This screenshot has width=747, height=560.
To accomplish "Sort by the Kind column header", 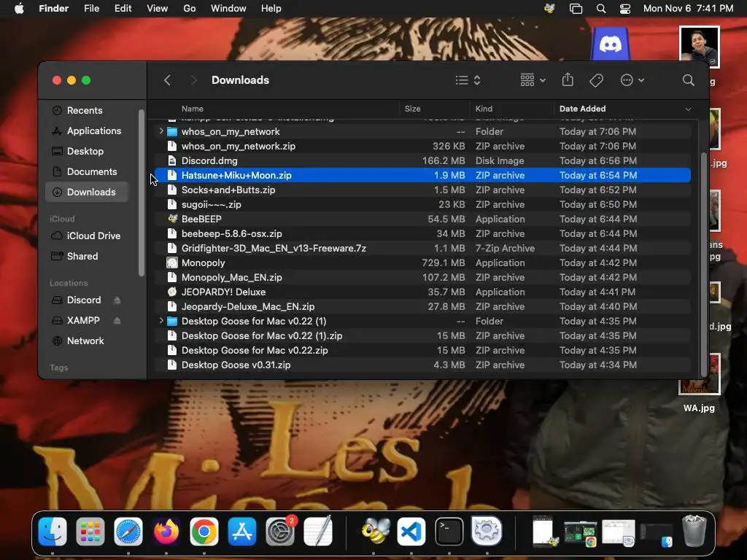I will pos(484,109).
